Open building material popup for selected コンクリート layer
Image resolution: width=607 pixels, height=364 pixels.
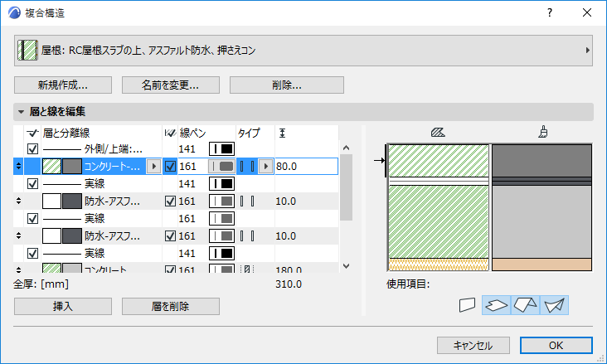pos(153,167)
